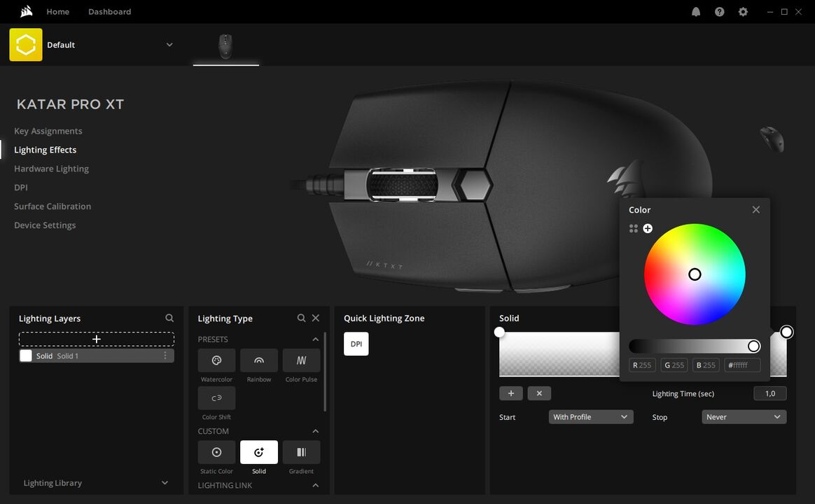Open the notifications bell
Viewport: 815px width, 504px height.
coord(696,11)
